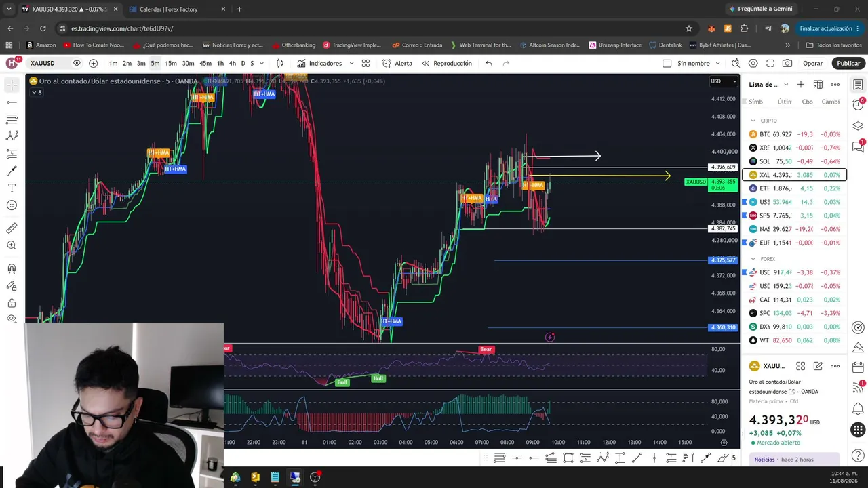Open watchlist advanced view icon
Viewport: 868px width, 488px height.
tap(818, 84)
